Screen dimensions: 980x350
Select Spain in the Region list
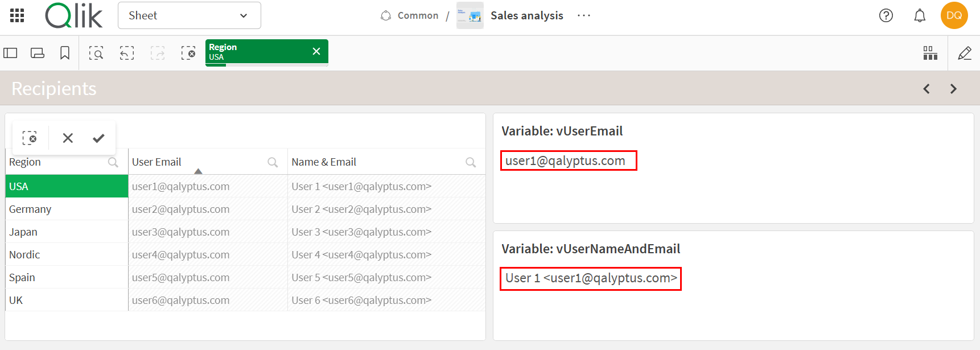[x=67, y=277]
